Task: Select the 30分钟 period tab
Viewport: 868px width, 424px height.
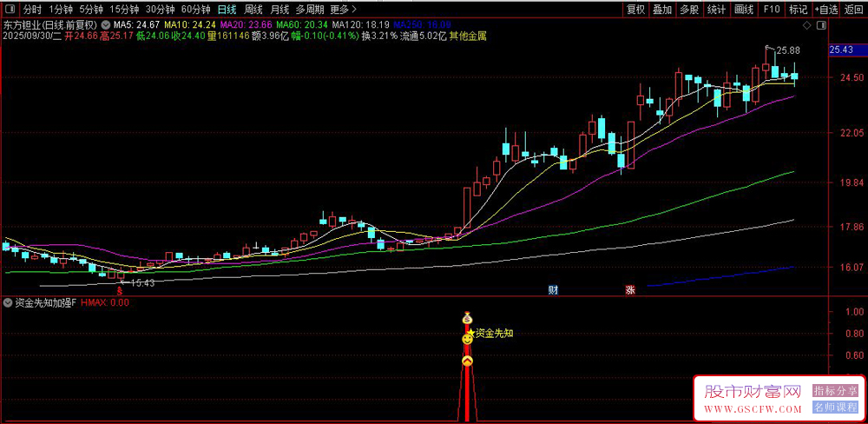Action: [160, 9]
